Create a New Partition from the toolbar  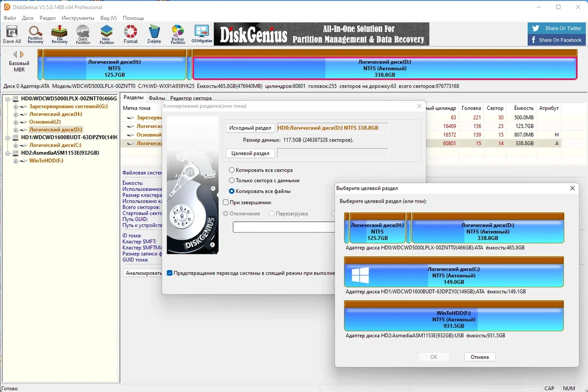click(107, 34)
